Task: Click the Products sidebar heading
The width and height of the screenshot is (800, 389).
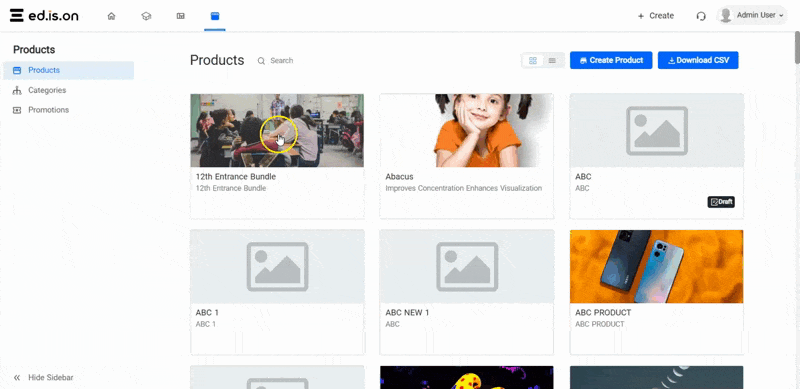Action: (x=34, y=50)
